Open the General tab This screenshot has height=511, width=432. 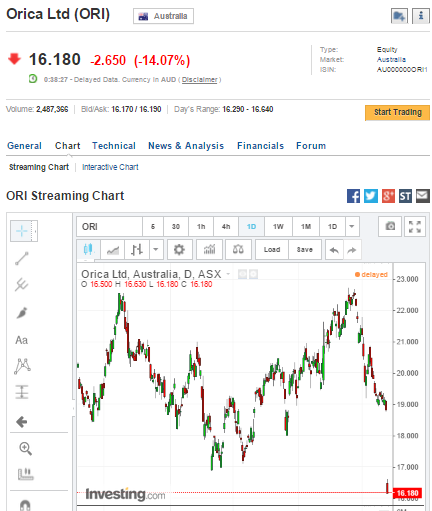pos(24,146)
